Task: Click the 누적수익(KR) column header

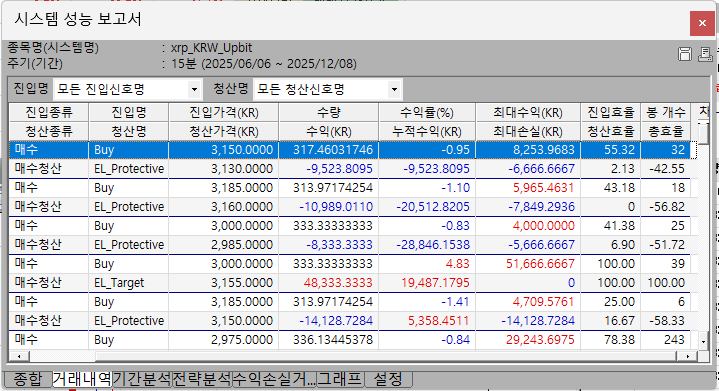Action: (427, 132)
